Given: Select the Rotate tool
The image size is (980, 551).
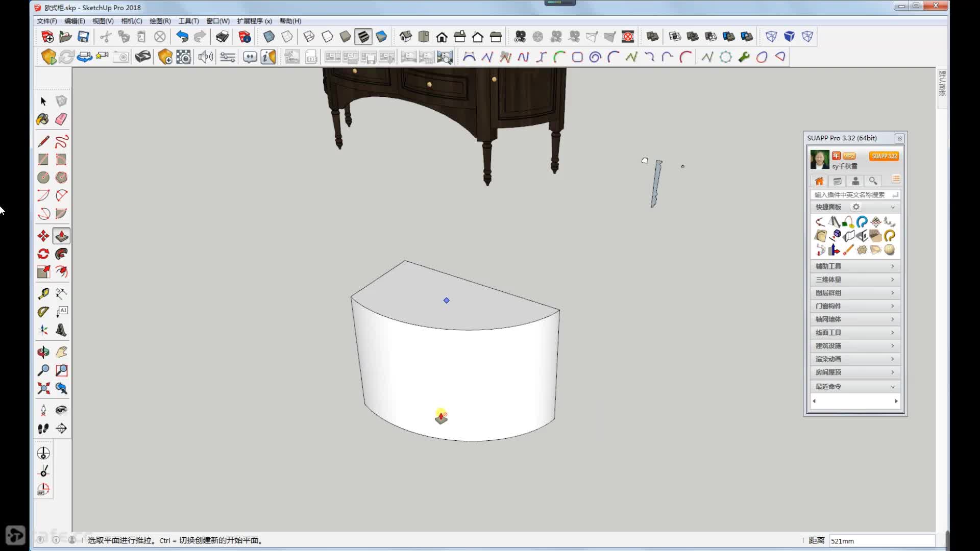Looking at the screenshot, I should [x=43, y=254].
